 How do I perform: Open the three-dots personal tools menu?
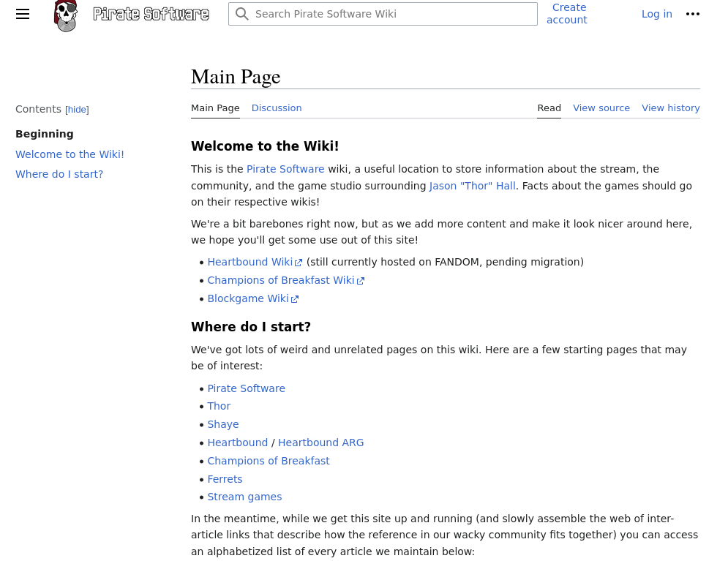point(693,14)
